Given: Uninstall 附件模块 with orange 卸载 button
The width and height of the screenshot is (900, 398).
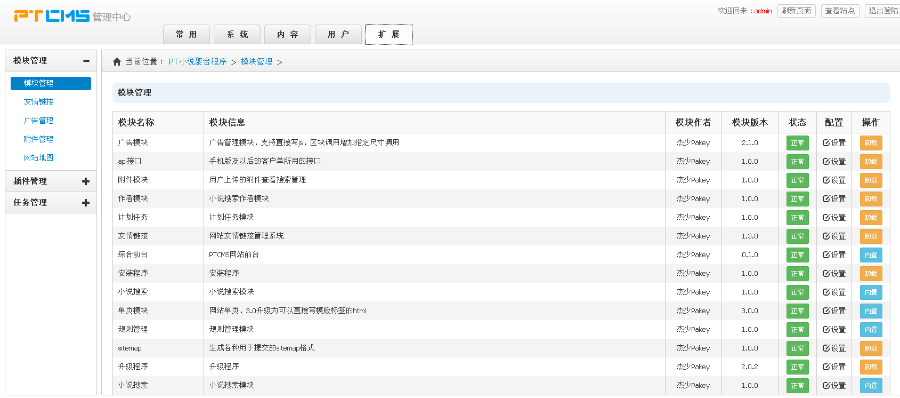Looking at the screenshot, I should [x=871, y=180].
